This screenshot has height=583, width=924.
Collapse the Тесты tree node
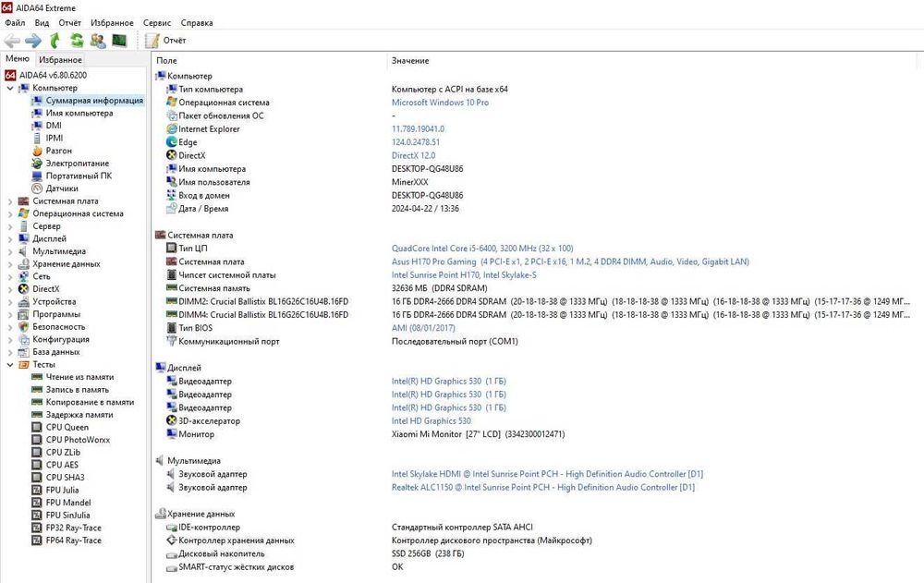tap(10, 365)
